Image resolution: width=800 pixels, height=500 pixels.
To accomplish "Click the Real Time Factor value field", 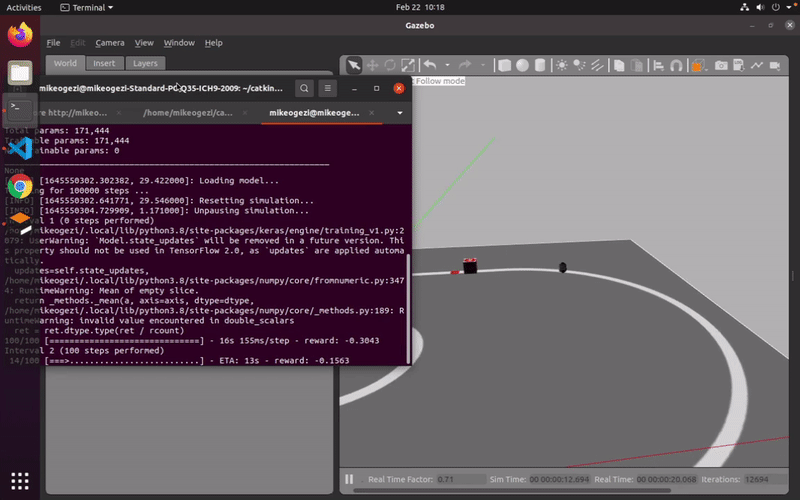I will pyautogui.click(x=461, y=480).
